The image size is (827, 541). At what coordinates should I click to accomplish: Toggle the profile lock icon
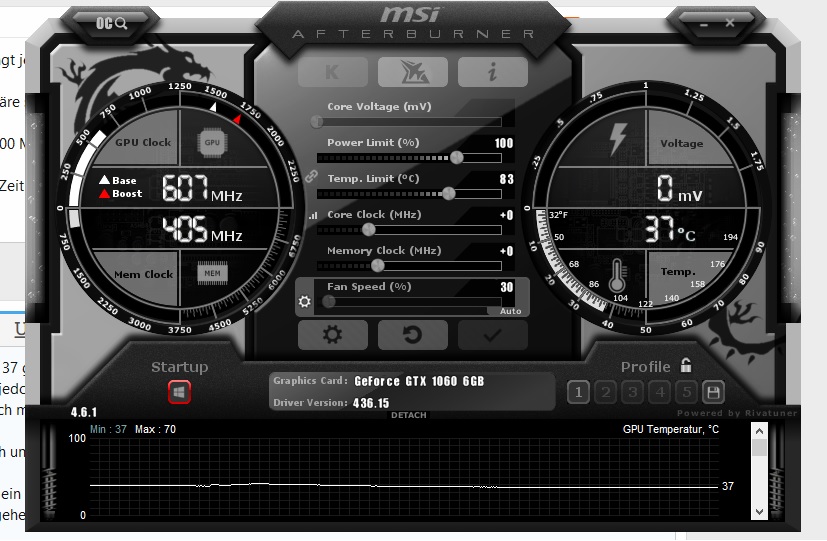pos(686,365)
